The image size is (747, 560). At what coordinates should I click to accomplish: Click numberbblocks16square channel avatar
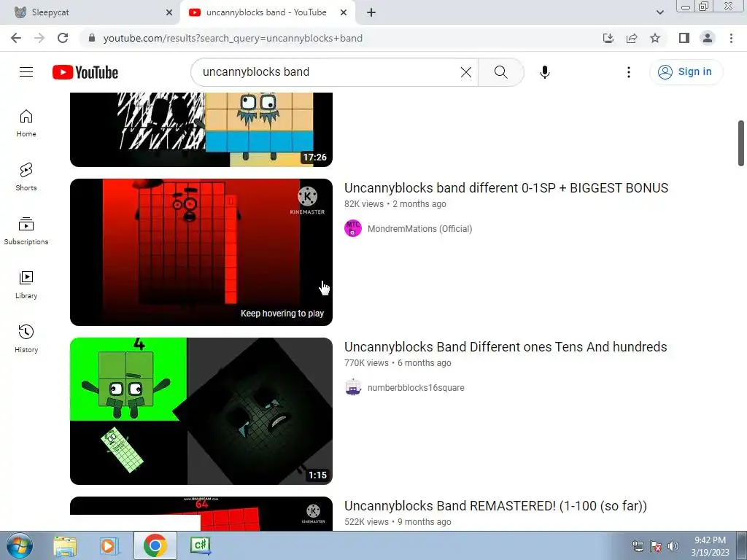click(353, 388)
